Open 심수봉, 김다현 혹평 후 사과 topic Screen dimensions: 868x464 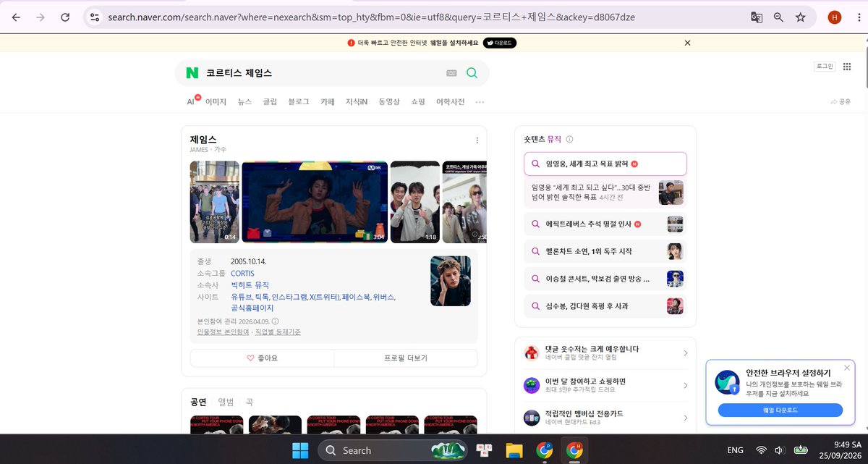pos(605,306)
